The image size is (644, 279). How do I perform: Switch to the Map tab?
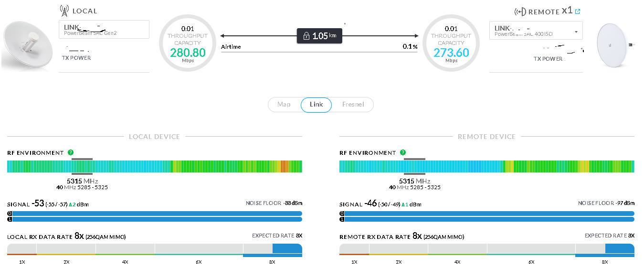coord(284,104)
